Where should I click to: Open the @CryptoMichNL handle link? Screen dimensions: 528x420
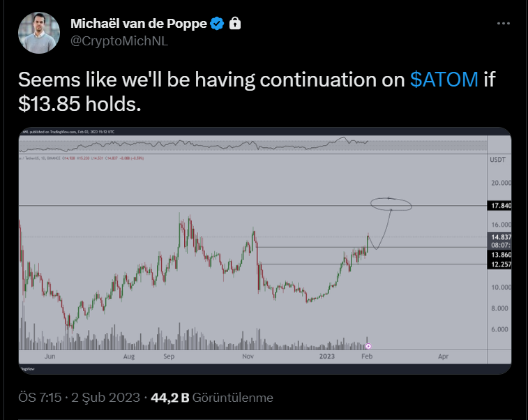click(119, 40)
